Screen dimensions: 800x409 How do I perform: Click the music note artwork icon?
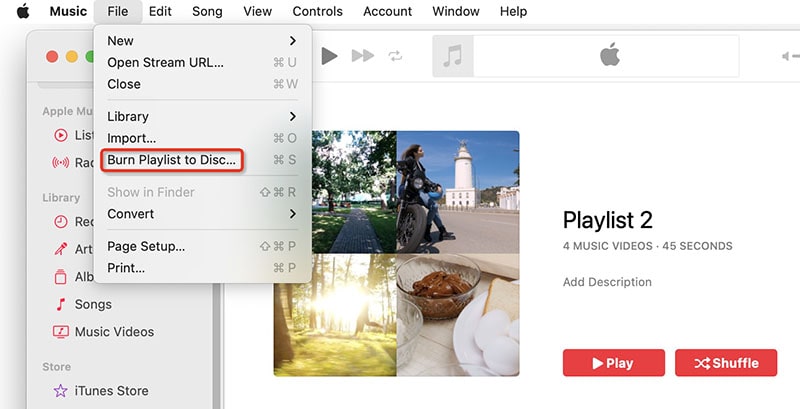(453, 56)
